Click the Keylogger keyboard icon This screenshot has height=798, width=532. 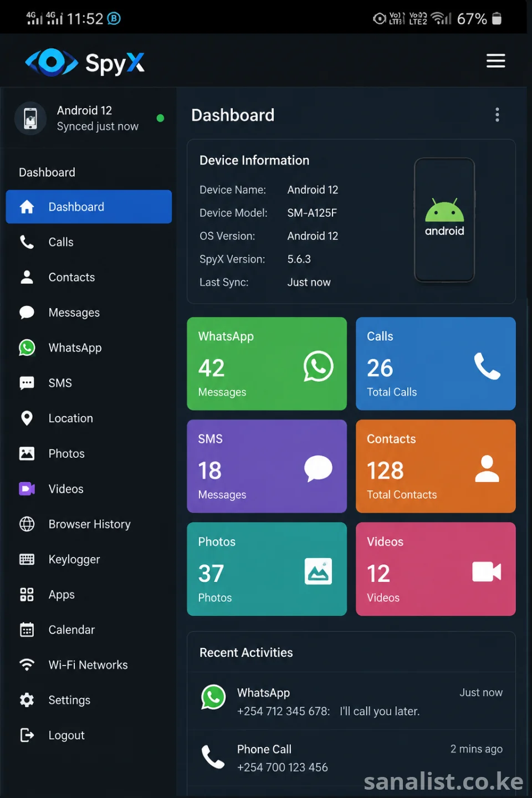[x=27, y=559]
